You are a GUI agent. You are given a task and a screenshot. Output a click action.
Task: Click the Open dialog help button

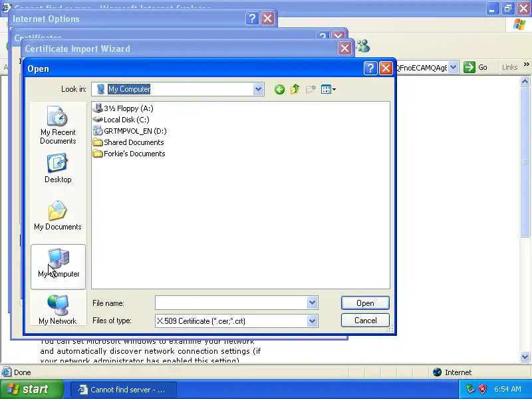(370, 68)
